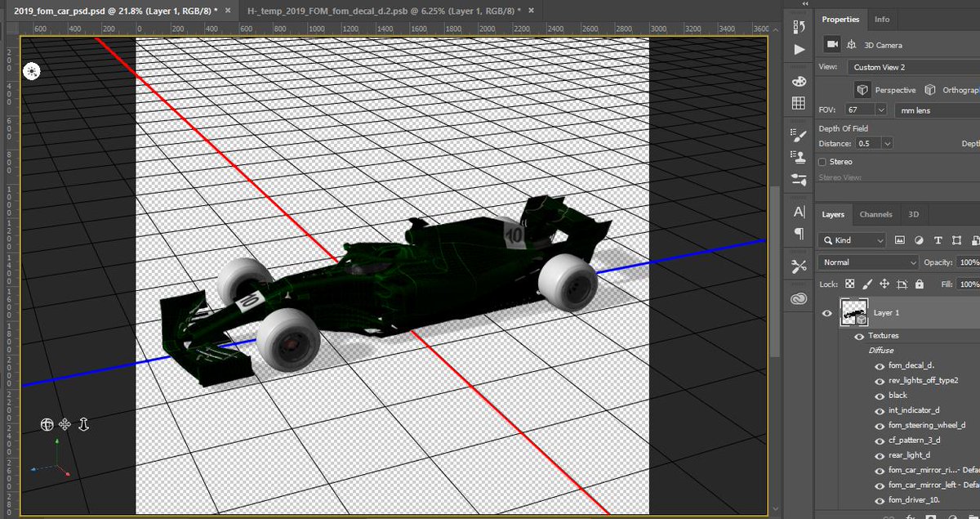Open the Distance value dropdown arrow
The image size is (980, 519).
[x=887, y=143]
